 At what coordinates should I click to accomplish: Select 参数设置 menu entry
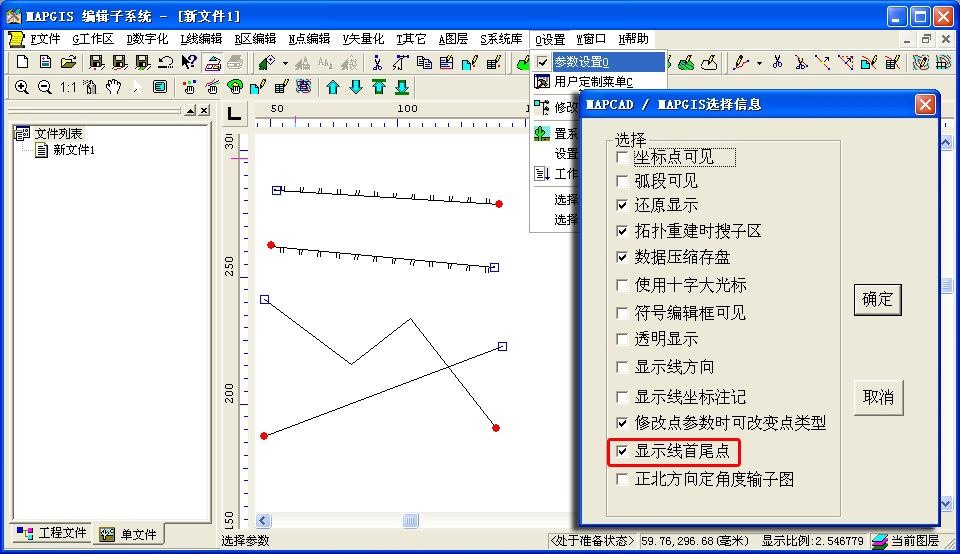(599, 62)
